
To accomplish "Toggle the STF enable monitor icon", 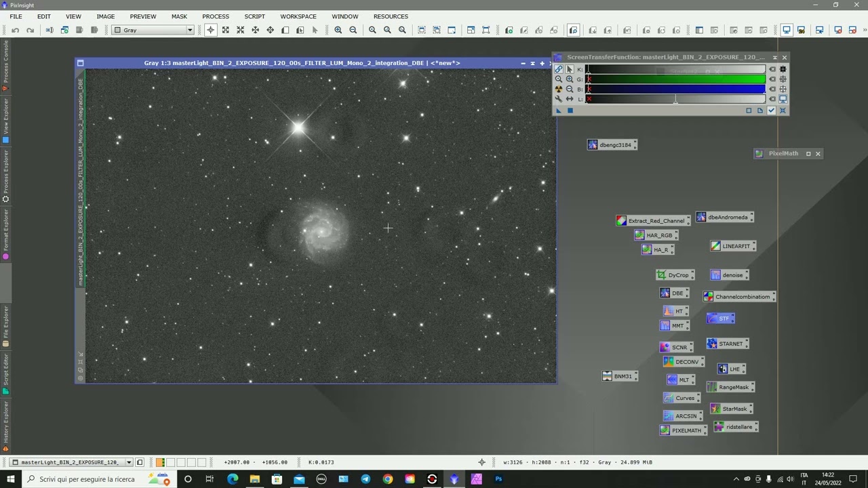I will [783, 99].
